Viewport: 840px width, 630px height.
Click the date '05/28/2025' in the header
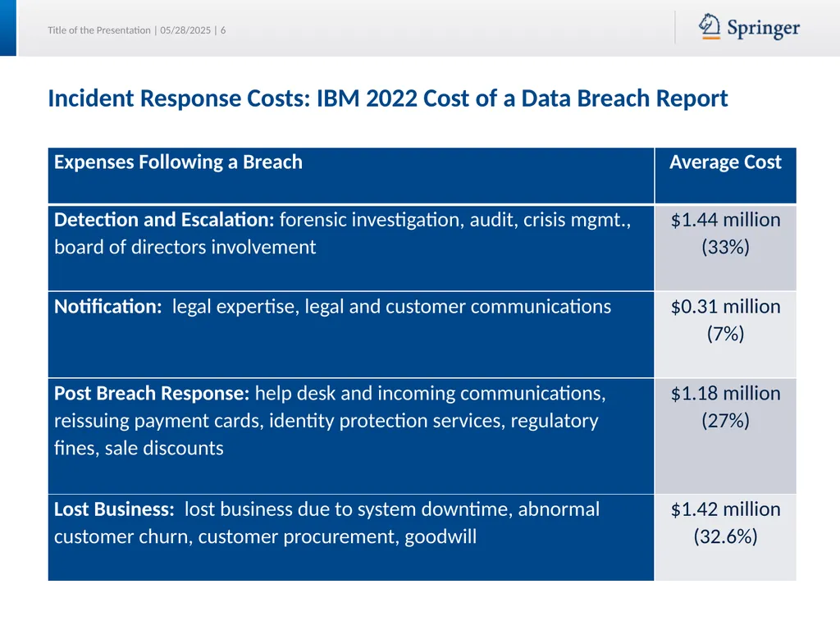point(185,30)
